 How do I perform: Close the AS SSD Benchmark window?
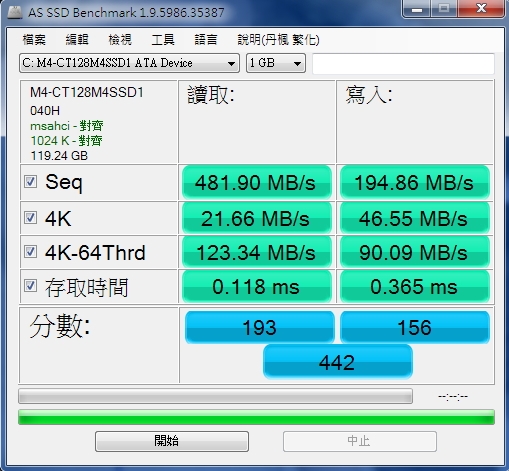pyautogui.click(x=481, y=8)
